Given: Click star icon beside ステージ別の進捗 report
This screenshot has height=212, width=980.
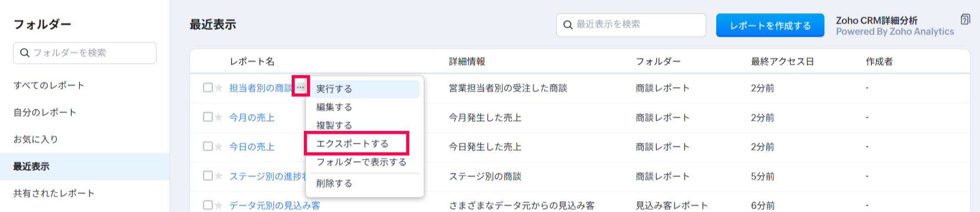Looking at the screenshot, I should point(219,176).
